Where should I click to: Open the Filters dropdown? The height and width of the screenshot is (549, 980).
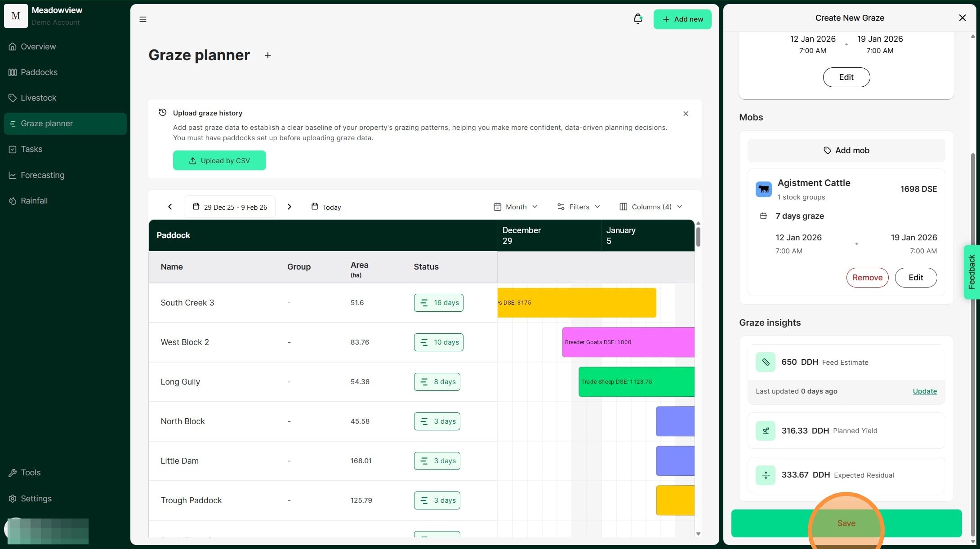point(579,207)
